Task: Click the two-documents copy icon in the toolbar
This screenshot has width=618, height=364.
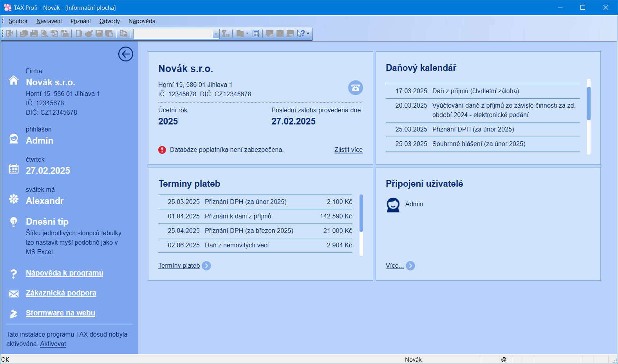Action: 123,34
